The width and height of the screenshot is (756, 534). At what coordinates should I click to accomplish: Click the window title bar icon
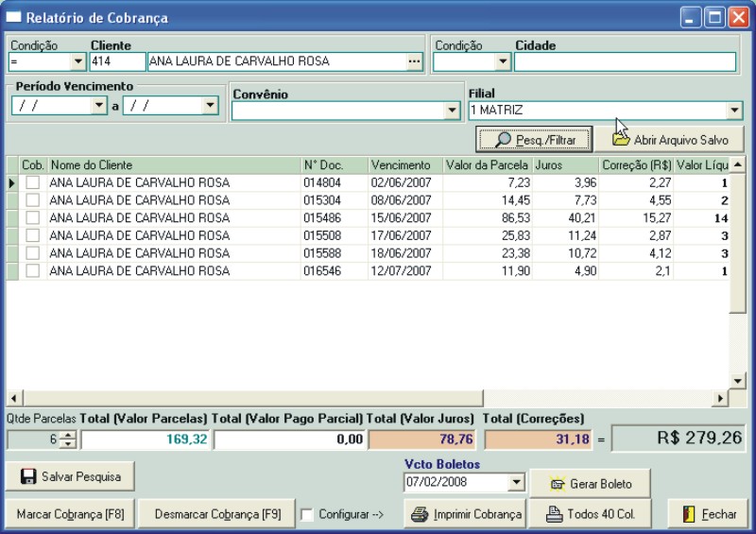tap(13, 17)
